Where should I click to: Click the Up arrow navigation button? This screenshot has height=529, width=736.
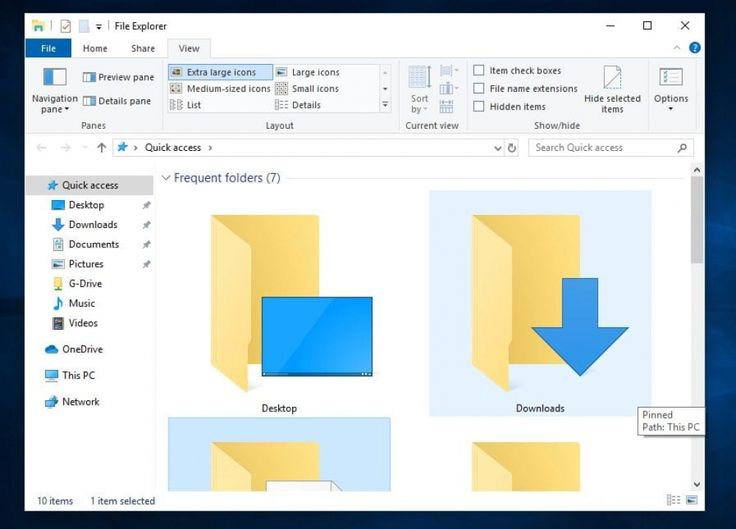tap(101, 148)
